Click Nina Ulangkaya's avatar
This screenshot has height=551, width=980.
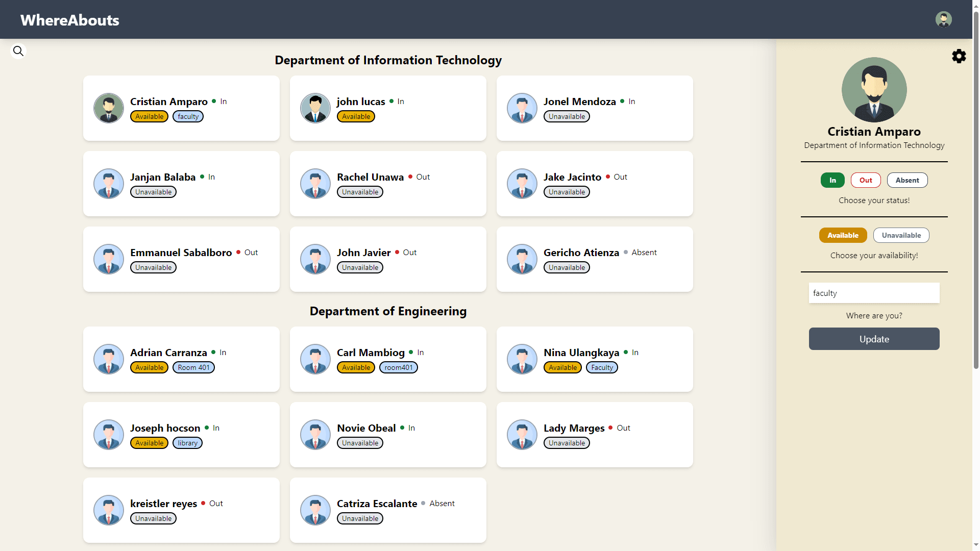pos(522,359)
